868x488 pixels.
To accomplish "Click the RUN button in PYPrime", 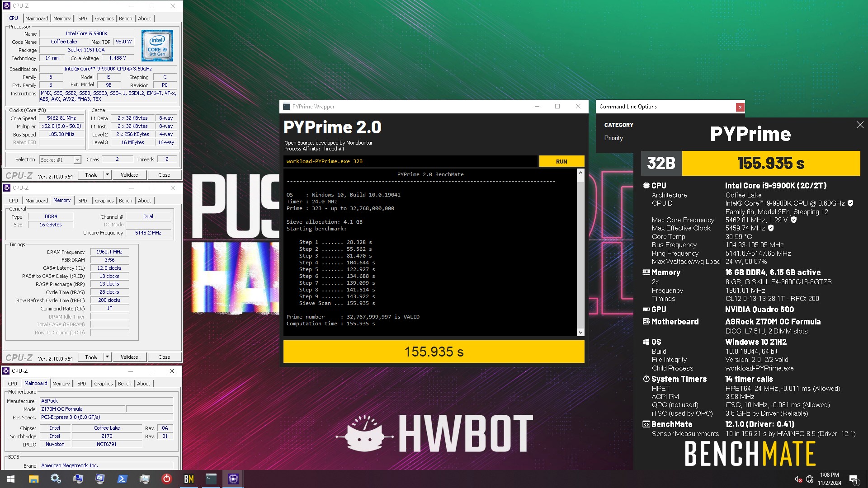I will (561, 161).
